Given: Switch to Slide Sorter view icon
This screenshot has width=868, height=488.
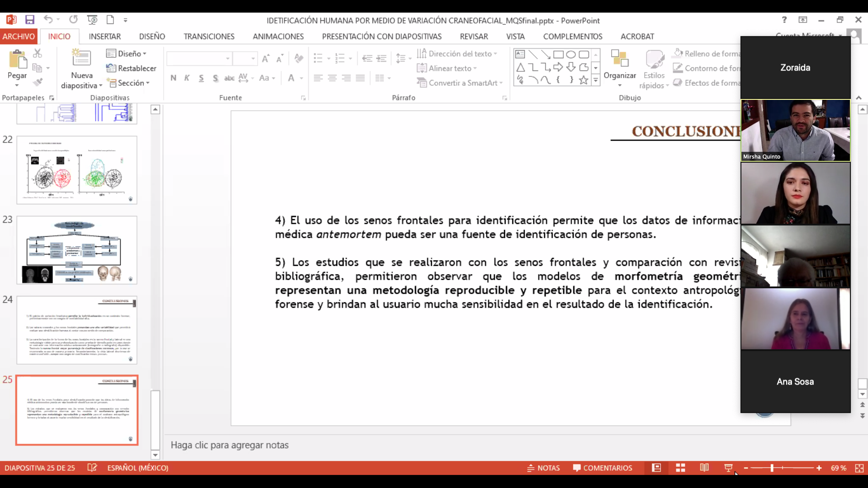Looking at the screenshot, I should tap(680, 468).
